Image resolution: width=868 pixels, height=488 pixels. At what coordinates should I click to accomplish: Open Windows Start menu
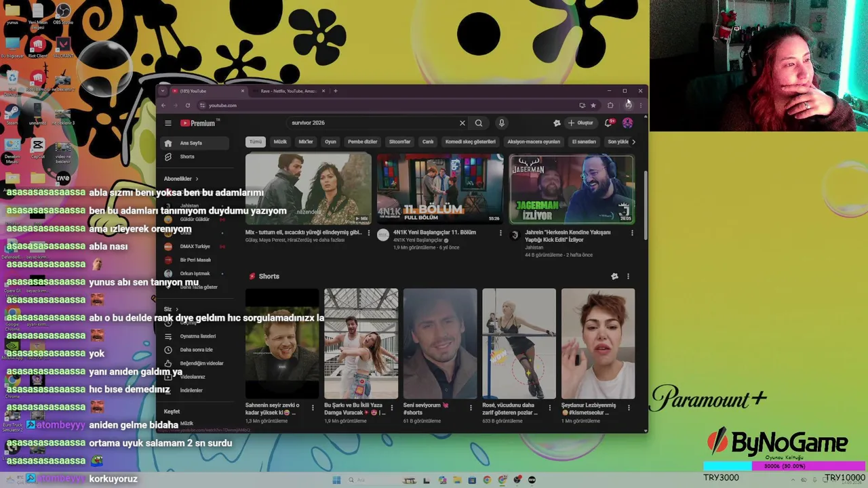(x=336, y=480)
